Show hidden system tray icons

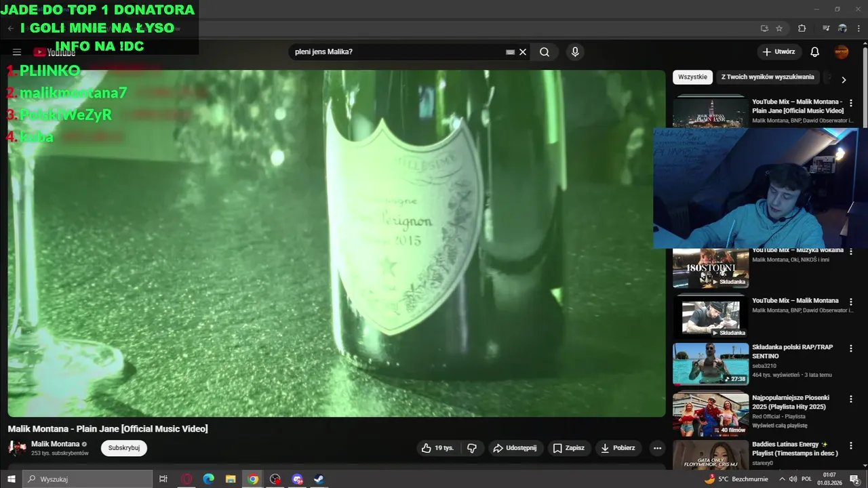pyautogui.click(x=781, y=479)
